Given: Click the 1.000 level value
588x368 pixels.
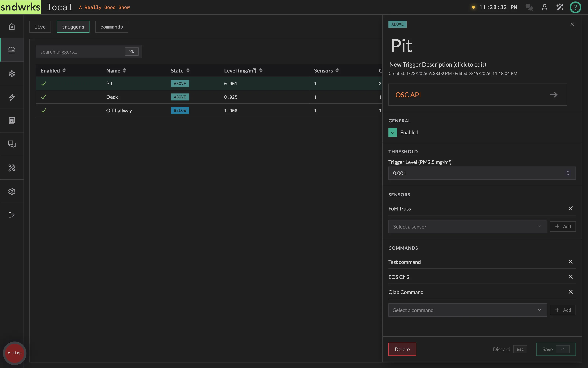Looking at the screenshot, I should pos(231,111).
